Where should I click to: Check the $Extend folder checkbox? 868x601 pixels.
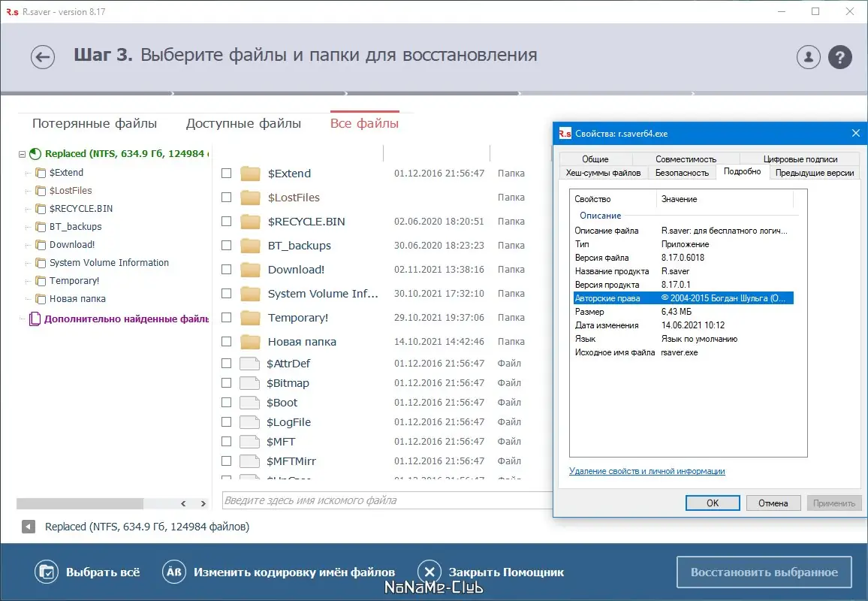227,174
